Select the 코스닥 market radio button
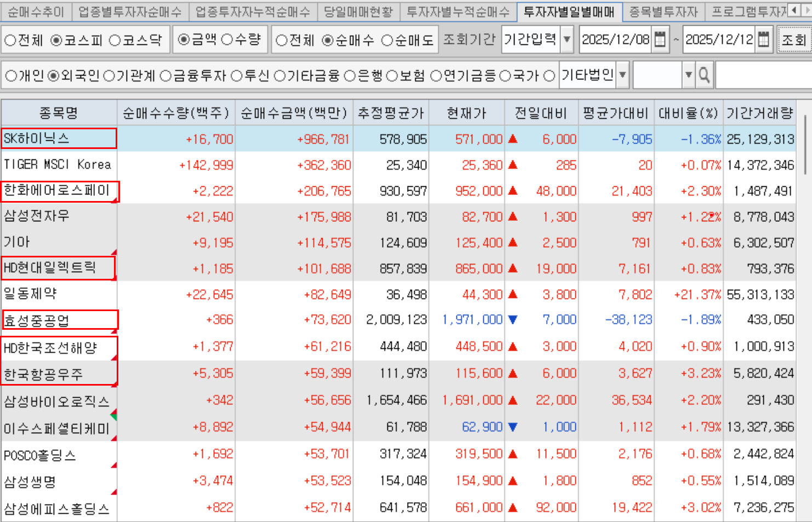This screenshot has width=812, height=522. (115, 41)
